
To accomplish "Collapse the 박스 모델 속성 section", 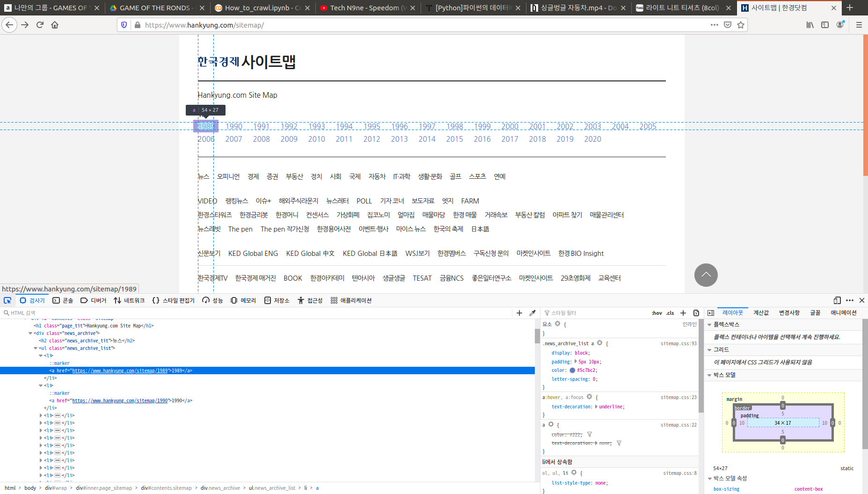I will (x=709, y=479).
